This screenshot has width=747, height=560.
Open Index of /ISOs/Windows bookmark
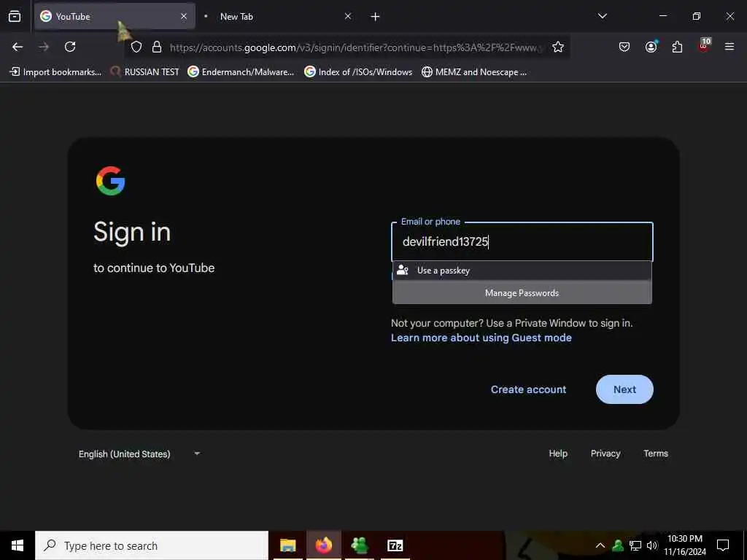pos(358,72)
